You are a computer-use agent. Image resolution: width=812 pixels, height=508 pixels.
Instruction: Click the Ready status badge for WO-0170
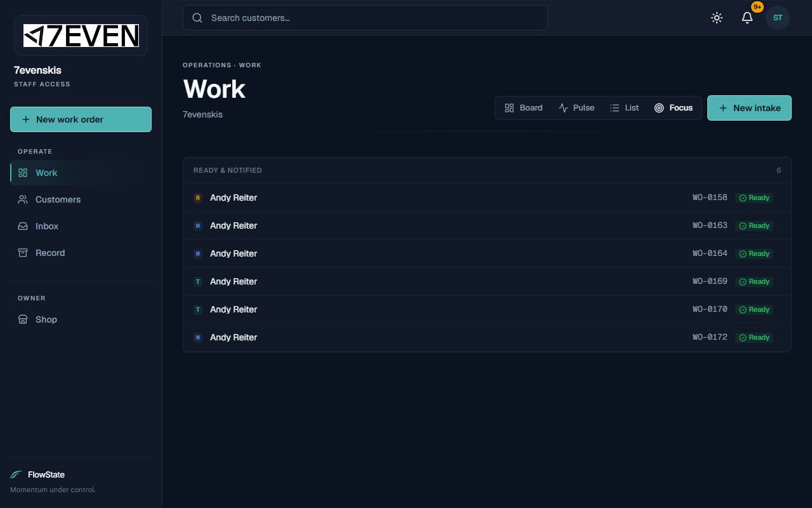pyautogui.click(x=754, y=310)
